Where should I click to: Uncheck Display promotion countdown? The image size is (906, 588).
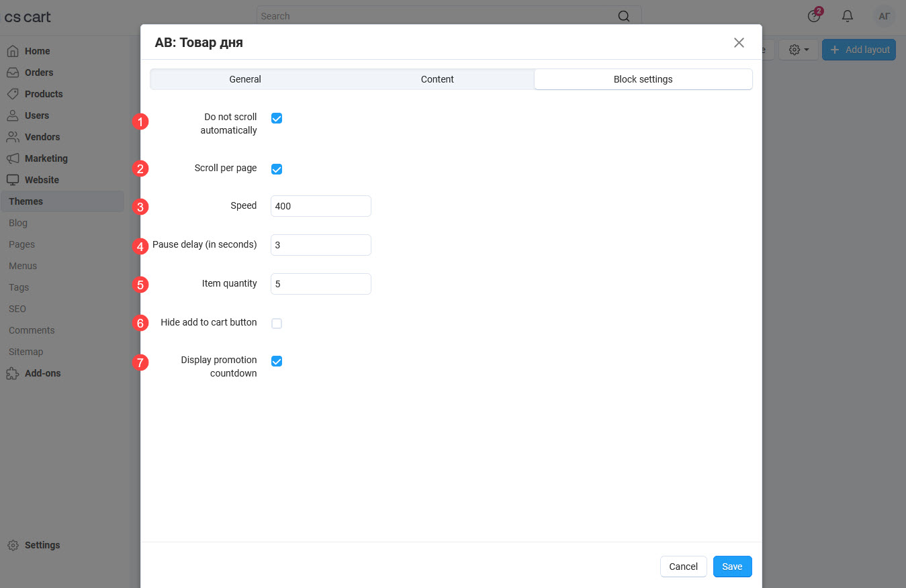click(x=276, y=361)
